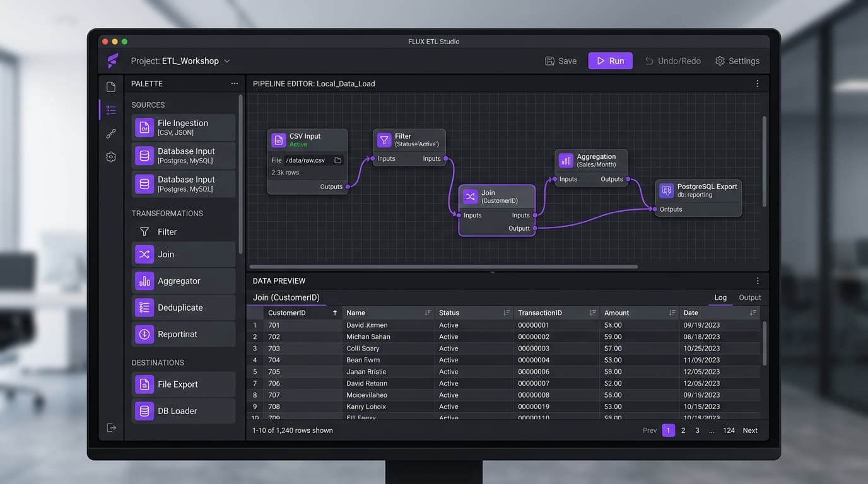
Task: Click the FLUX logo icon
Action: 112,60
